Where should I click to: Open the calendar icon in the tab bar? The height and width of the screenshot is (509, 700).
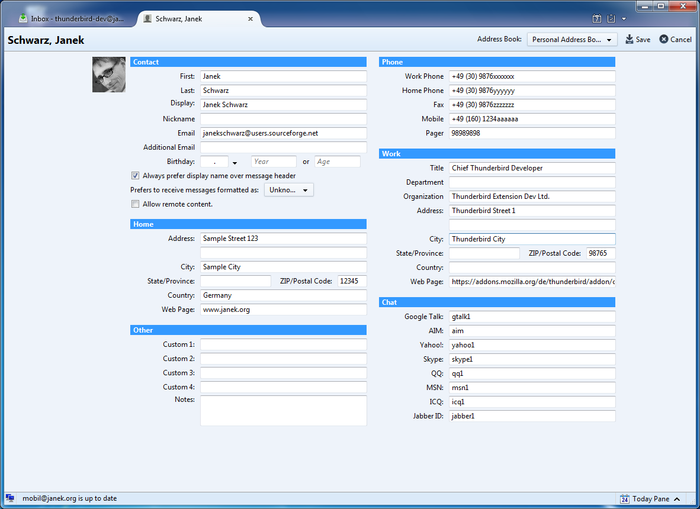pos(596,19)
